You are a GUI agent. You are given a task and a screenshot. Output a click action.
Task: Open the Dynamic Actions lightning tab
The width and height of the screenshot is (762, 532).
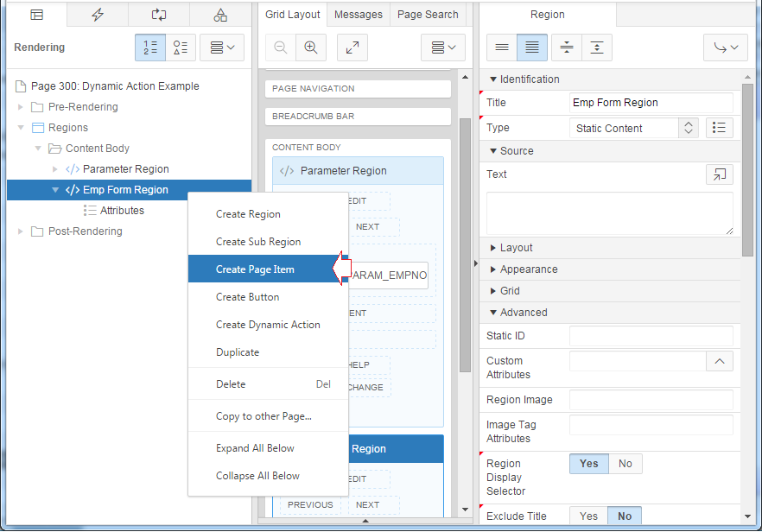[x=98, y=15]
